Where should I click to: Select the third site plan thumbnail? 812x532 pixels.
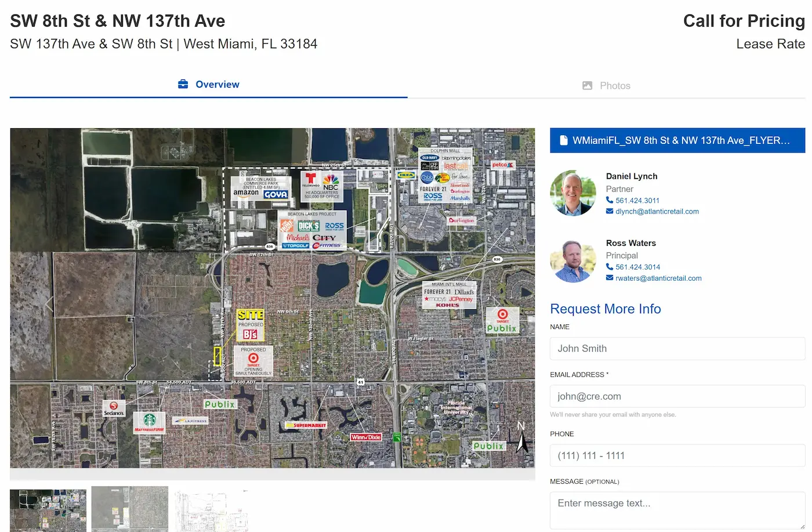212,511
